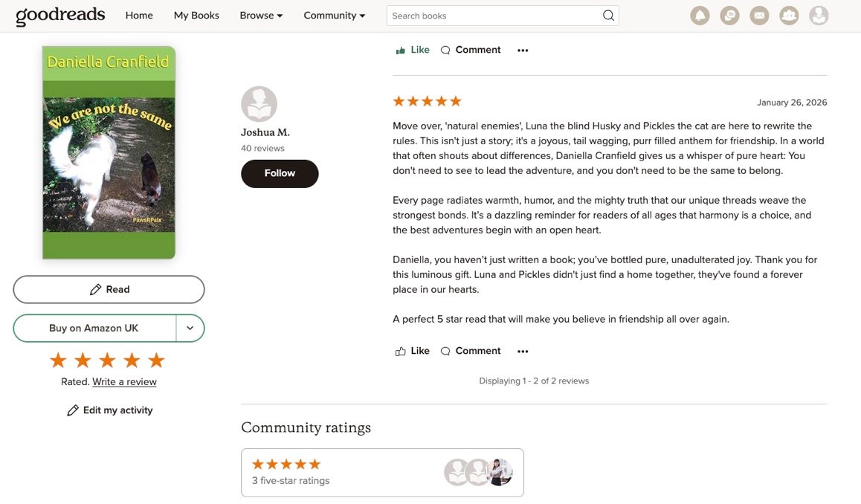The height and width of the screenshot is (504, 861).
Task: Like Joshua M.'s review
Action: 412,351
